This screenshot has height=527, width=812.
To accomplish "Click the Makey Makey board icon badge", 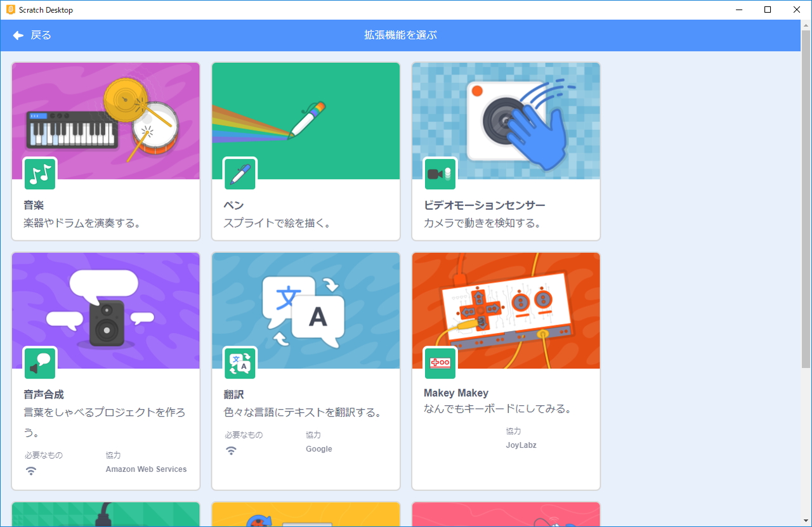I will point(440,363).
